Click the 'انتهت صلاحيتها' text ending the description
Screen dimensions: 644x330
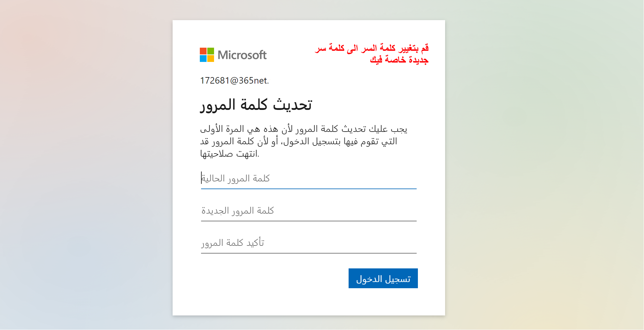230,154
